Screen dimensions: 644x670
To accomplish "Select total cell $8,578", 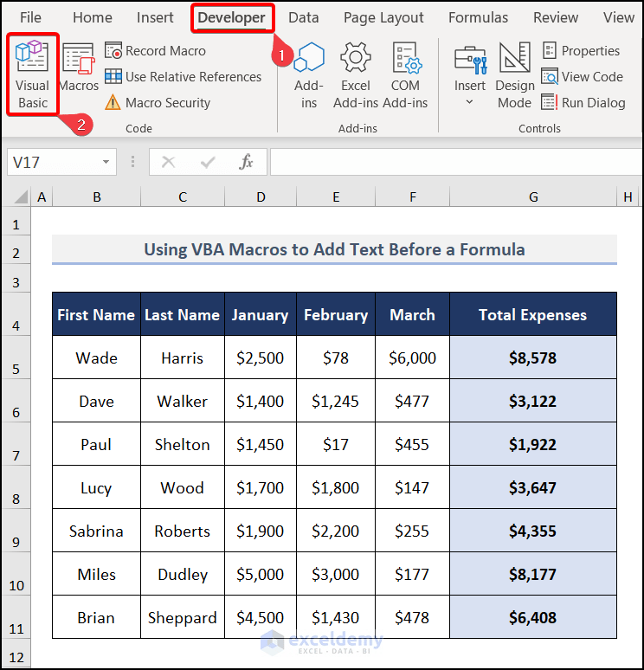I will point(533,358).
